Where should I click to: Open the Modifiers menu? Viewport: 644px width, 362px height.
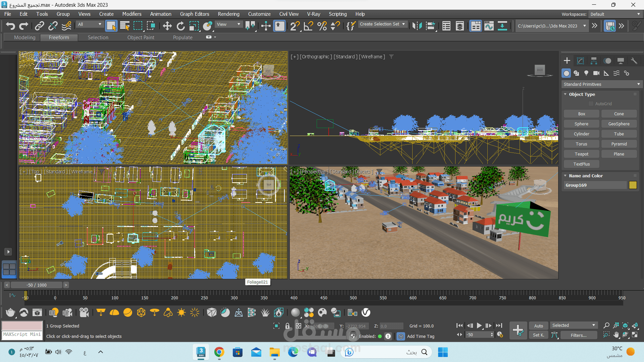[x=132, y=14]
